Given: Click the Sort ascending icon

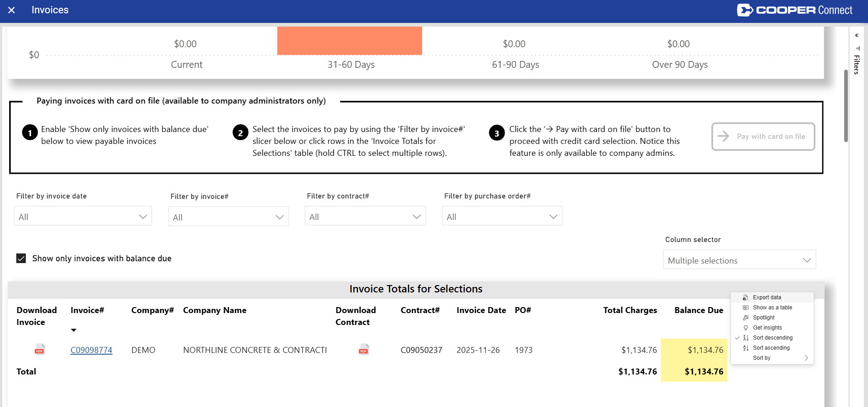Looking at the screenshot, I should coord(746,348).
